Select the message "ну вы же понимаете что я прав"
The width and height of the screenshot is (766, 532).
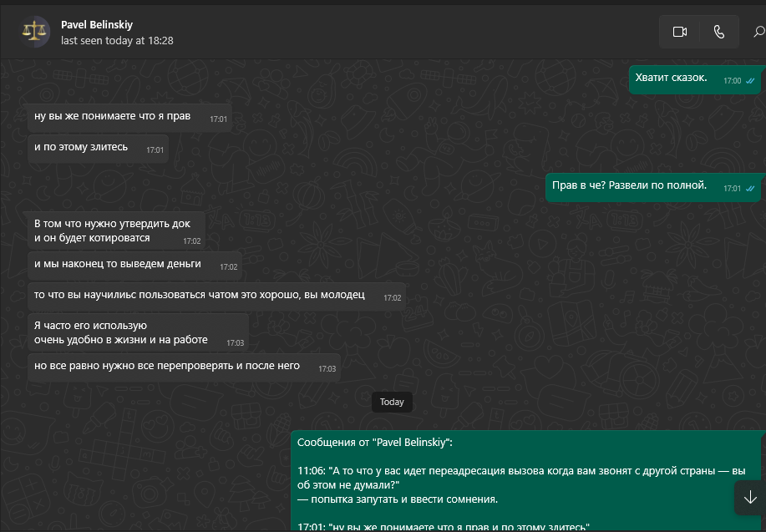[x=113, y=117]
